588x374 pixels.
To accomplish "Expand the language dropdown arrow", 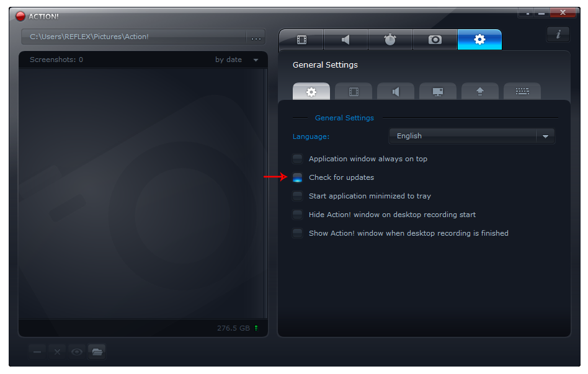I will click(x=546, y=136).
